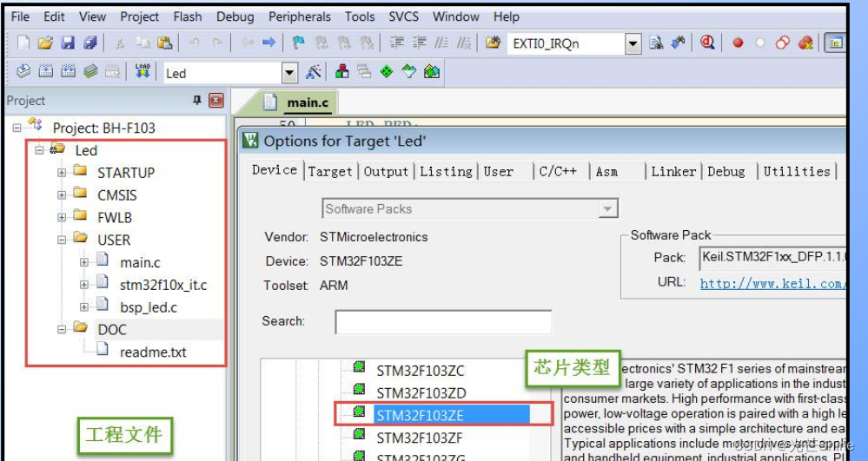
Task: Open the Peripherals menu
Action: tap(300, 16)
